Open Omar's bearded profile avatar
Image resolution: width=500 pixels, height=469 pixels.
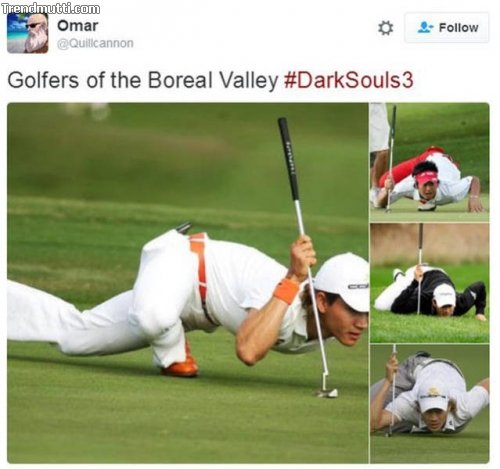pyautogui.click(x=28, y=33)
